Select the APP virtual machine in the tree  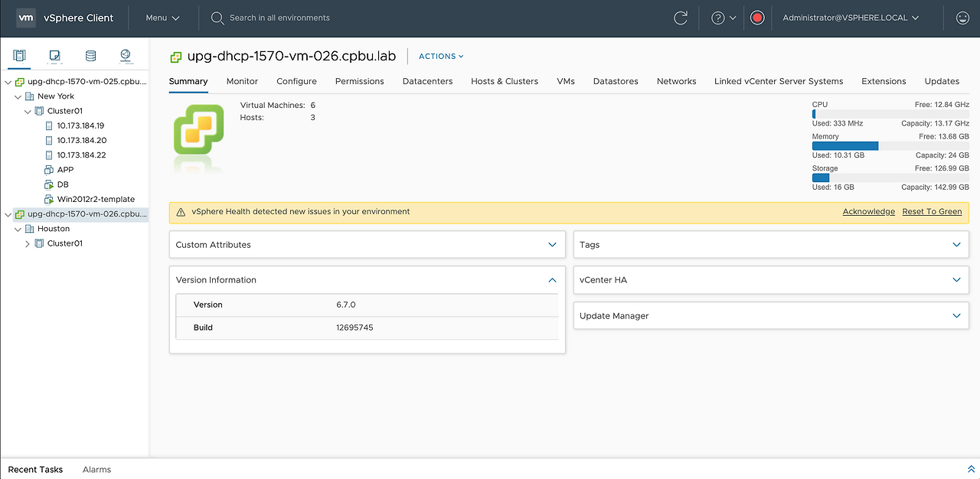66,169
